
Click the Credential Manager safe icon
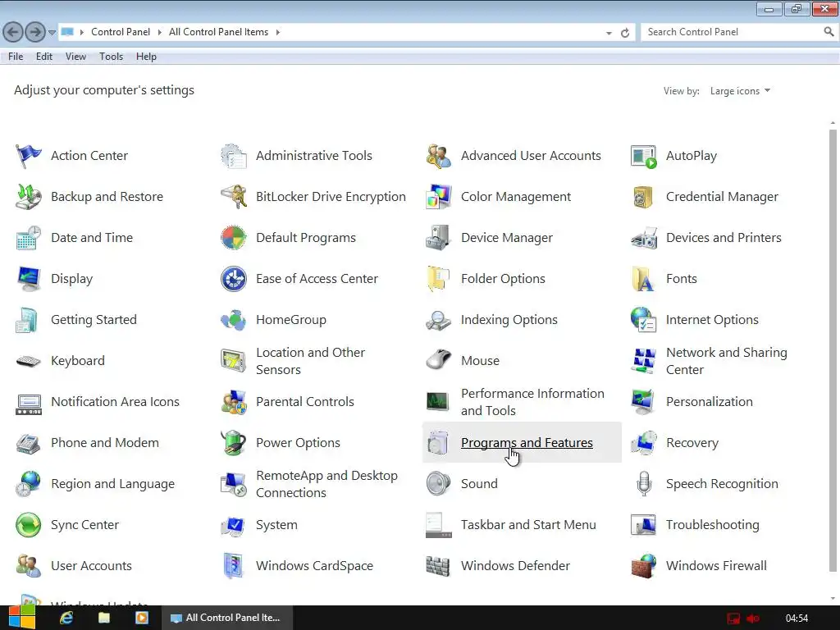pyautogui.click(x=643, y=197)
